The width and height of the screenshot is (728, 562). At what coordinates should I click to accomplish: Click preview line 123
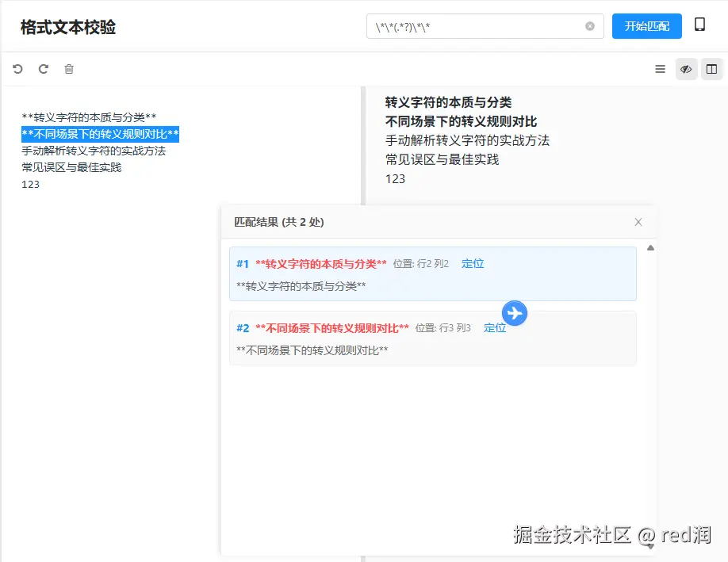pos(395,178)
